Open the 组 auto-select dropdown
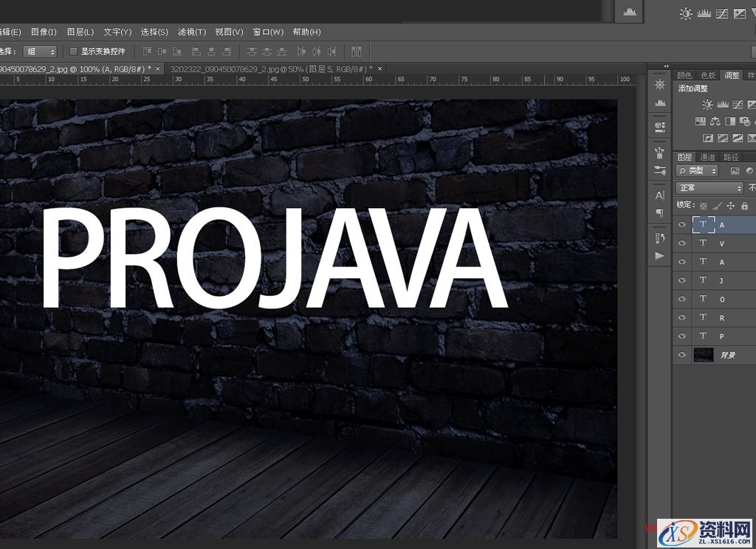The width and height of the screenshot is (756, 549). pos(40,52)
